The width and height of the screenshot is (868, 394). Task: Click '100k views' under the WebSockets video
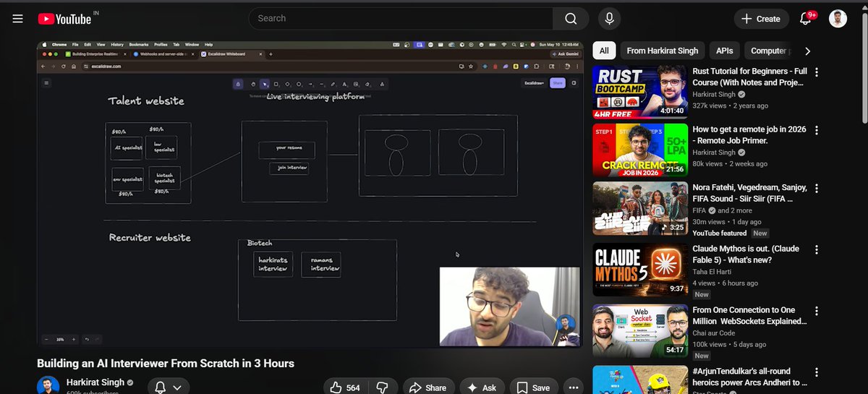[x=710, y=344]
